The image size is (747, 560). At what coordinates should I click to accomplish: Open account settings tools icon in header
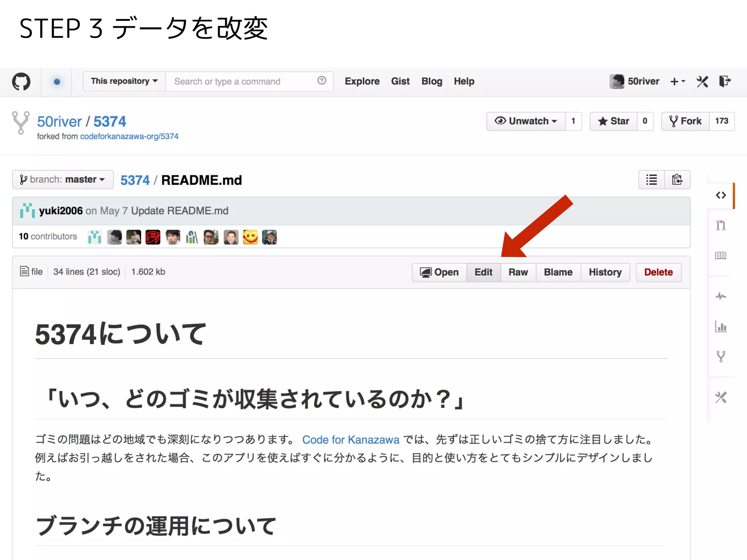pos(702,81)
